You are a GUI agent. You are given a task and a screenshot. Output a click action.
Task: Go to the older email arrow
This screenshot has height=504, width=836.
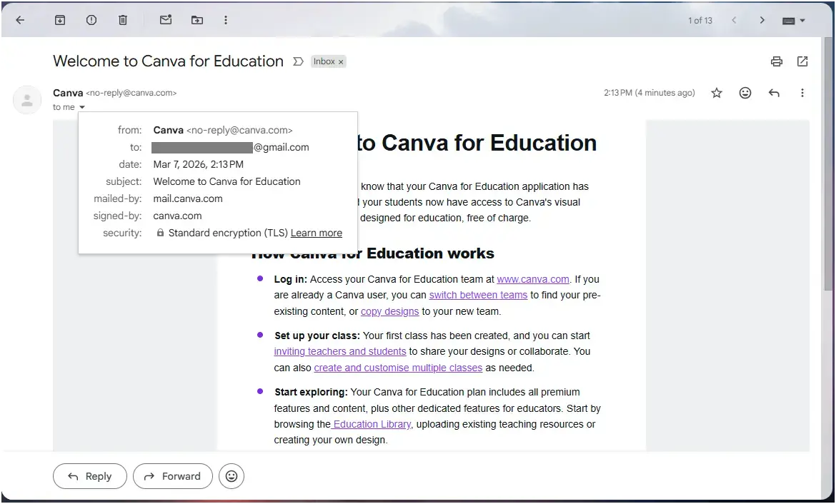click(x=762, y=20)
